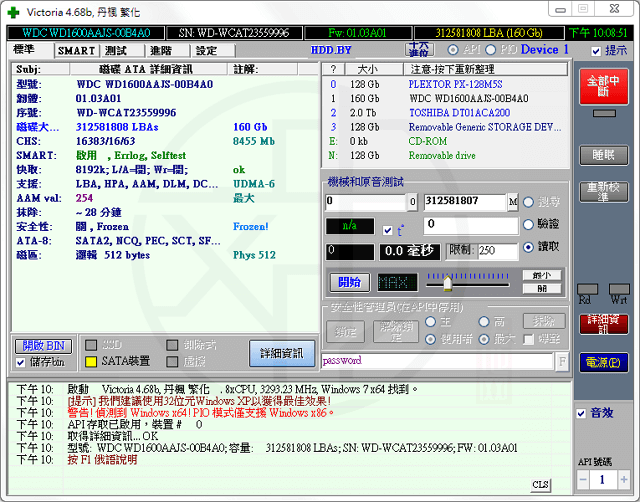Click the M button beside end LBA
The image size is (640, 502).
tap(513, 202)
